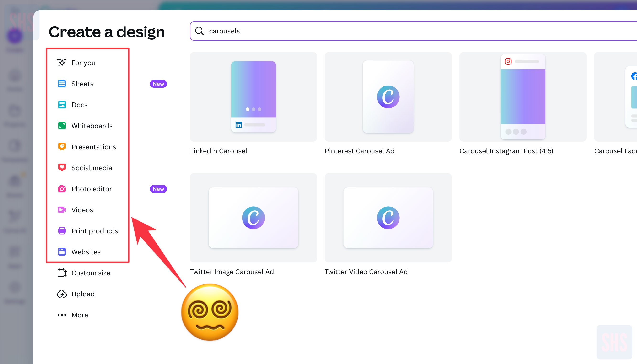This screenshot has width=637, height=364.
Task: Expand the More categories option
Action: coord(80,315)
